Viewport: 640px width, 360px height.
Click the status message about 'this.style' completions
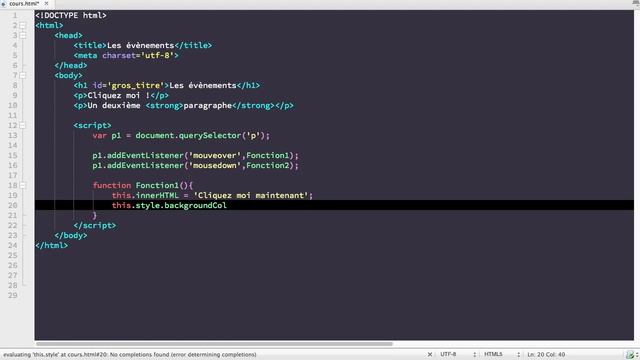point(130,354)
